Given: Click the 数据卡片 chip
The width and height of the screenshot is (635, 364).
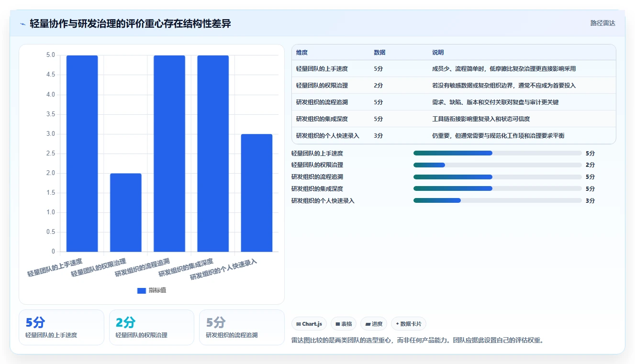Looking at the screenshot, I should [x=409, y=324].
